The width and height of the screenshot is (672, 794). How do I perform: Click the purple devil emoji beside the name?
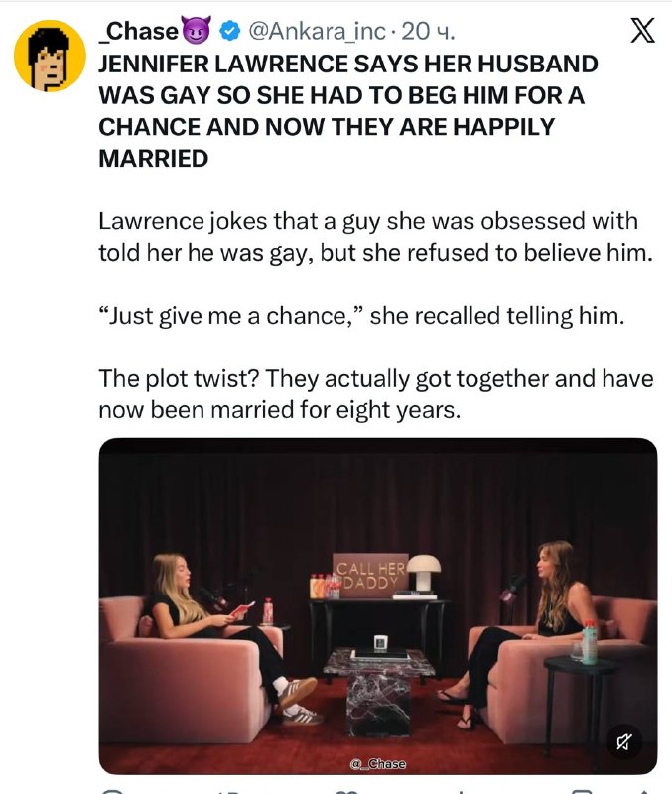(196, 30)
